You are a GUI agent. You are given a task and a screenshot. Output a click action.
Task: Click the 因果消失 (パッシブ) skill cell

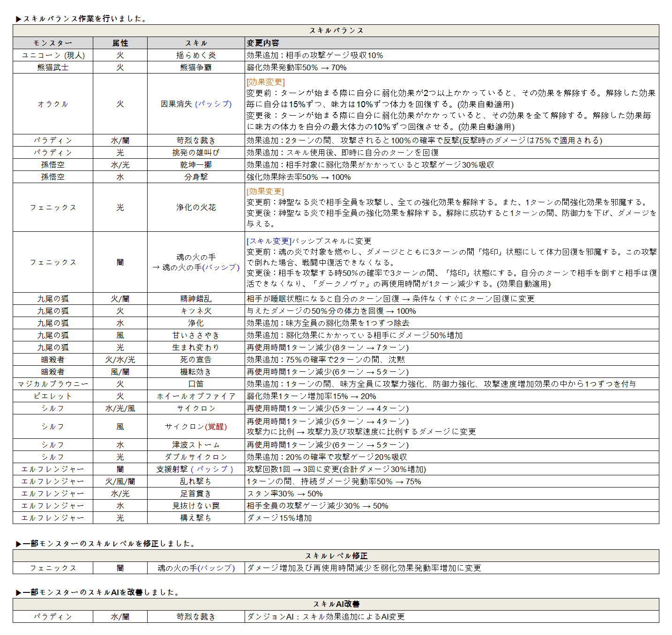click(196, 104)
